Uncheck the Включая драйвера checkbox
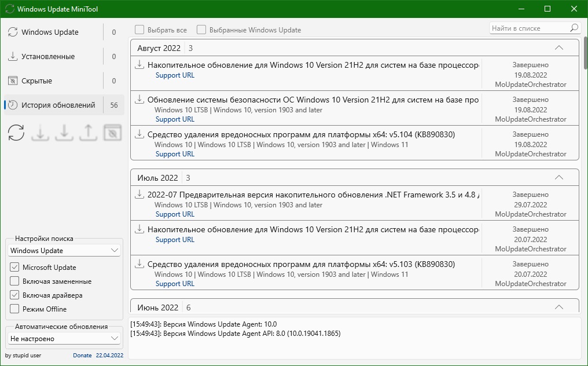The width and height of the screenshot is (588, 366). pos(14,295)
